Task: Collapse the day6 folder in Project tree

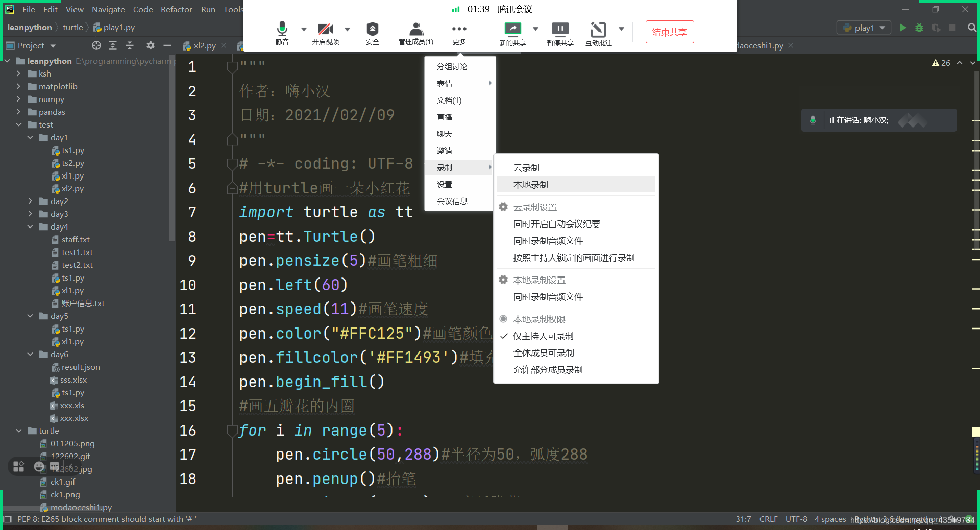Action: [x=30, y=354]
